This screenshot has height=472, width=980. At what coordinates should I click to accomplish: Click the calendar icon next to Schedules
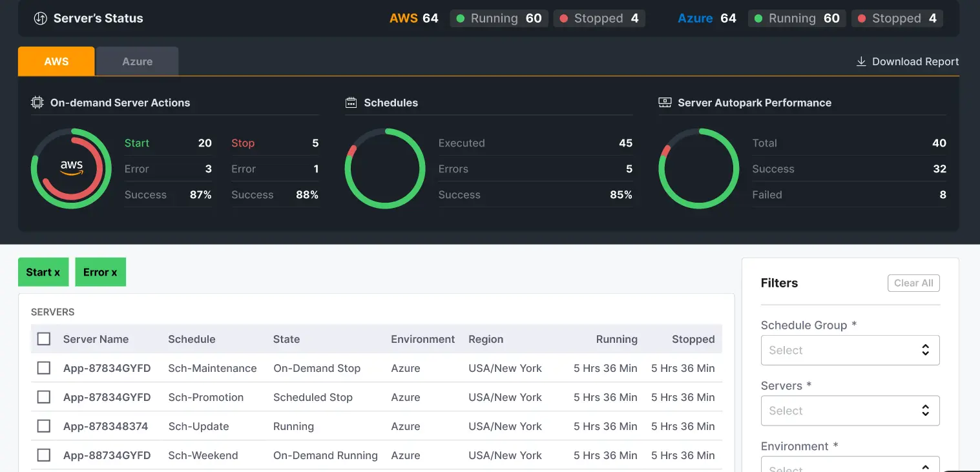click(351, 102)
